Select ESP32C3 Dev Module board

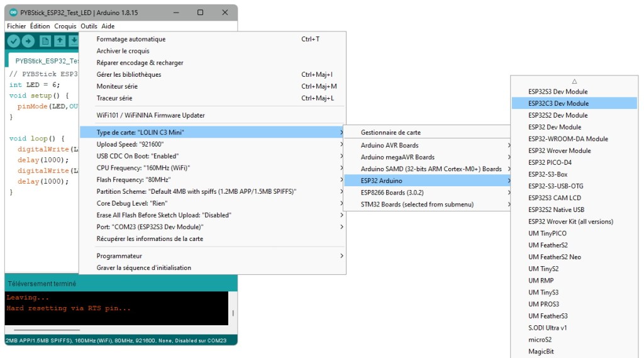click(558, 103)
